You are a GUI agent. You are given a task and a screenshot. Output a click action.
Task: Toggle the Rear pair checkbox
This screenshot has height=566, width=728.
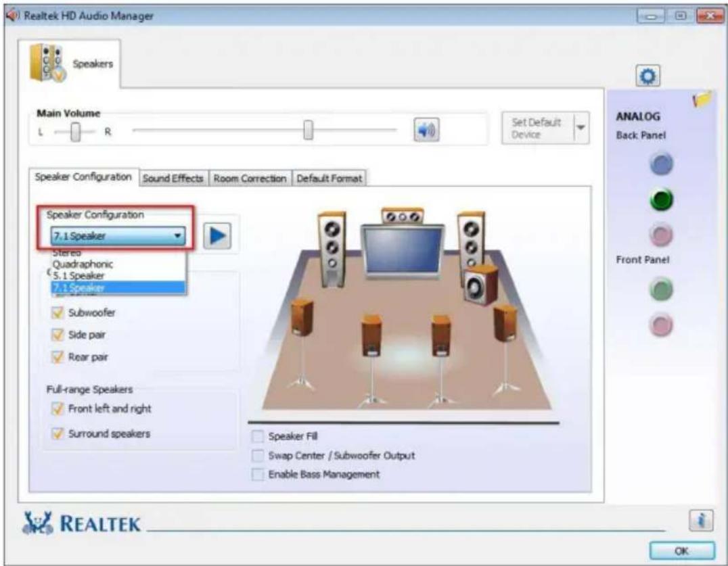click(58, 357)
